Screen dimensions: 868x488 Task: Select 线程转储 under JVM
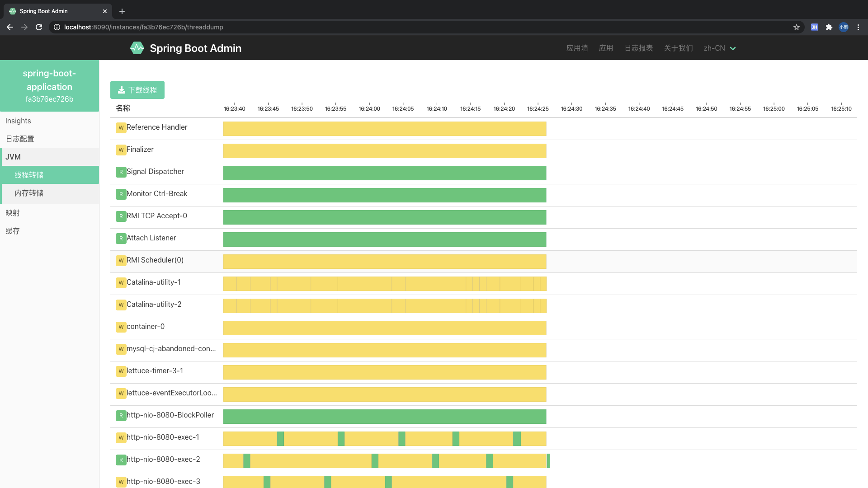click(50, 175)
